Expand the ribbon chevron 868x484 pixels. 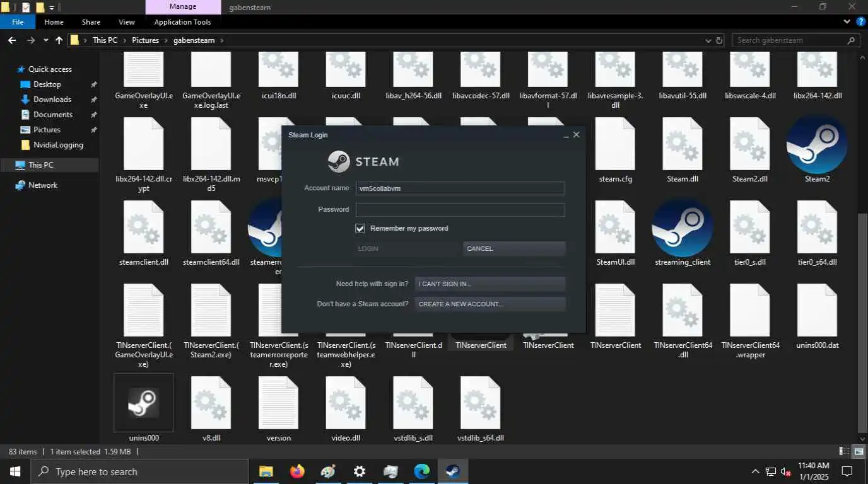(x=847, y=21)
